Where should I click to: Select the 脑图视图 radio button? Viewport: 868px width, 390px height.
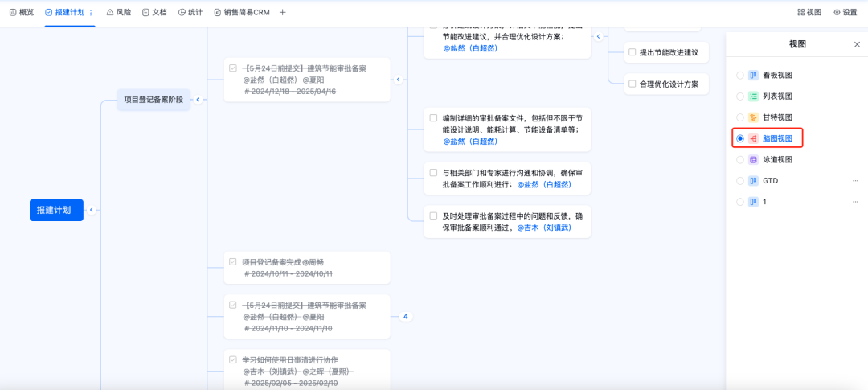pos(740,138)
